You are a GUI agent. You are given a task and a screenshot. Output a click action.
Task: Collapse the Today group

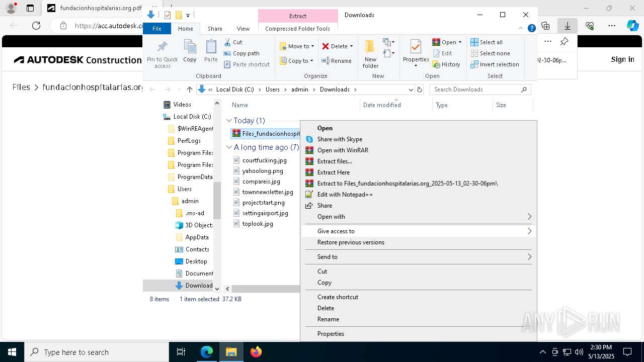click(229, 121)
